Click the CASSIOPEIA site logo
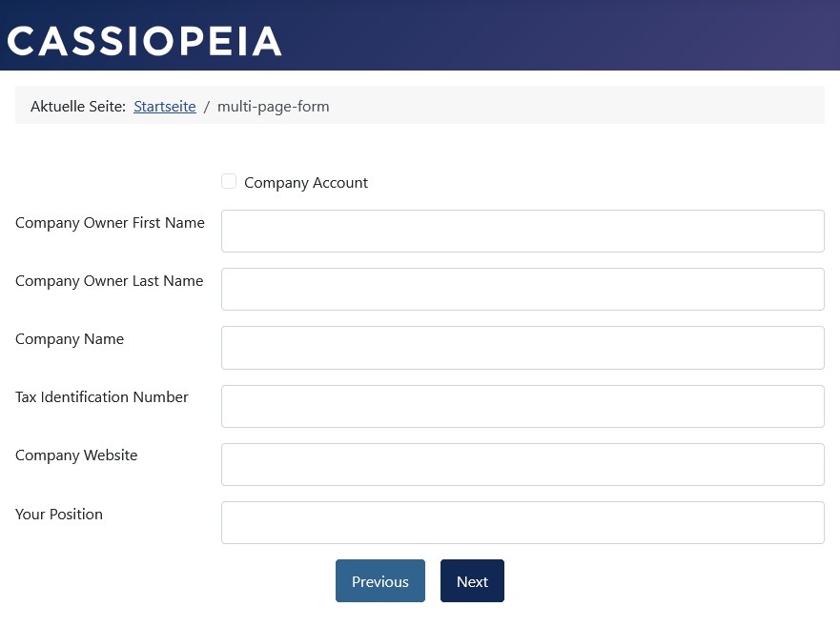Screen dimensions: 840x627 (x=144, y=40)
